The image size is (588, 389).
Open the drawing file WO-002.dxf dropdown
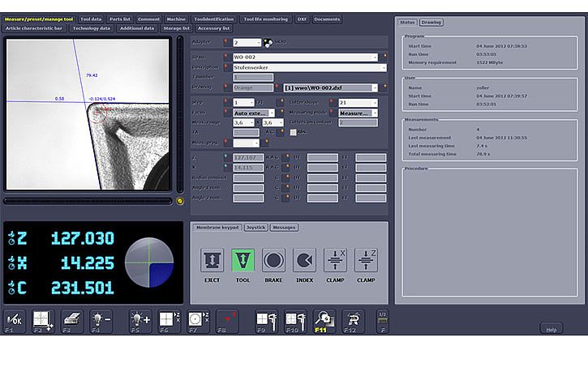coord(330,88)
